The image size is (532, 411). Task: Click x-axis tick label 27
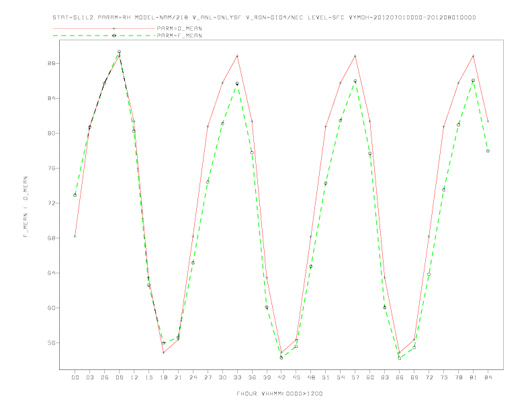coord(208,377)
